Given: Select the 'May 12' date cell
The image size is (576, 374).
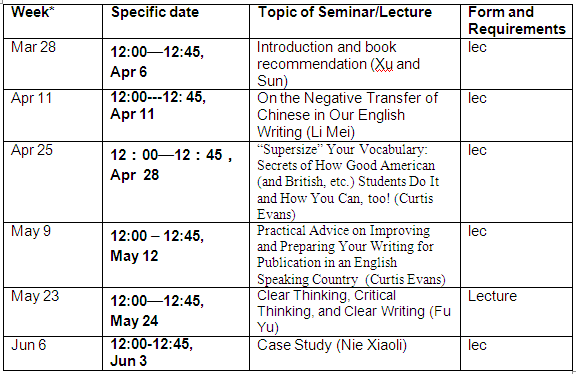Looking at the screenshot, I should pyautogui.click(x=176, y=255).
